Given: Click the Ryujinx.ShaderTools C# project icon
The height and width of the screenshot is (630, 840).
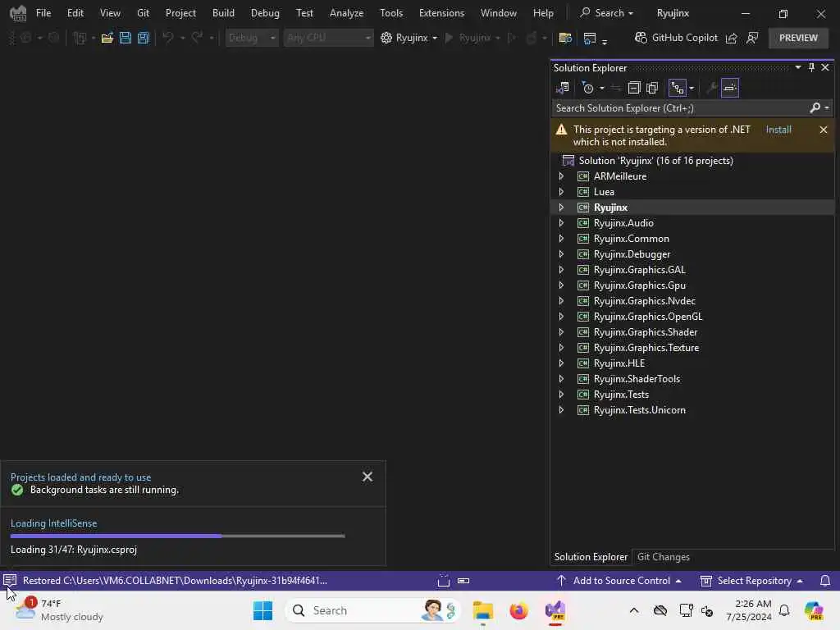Looking at the screenshot, I should pos(583,379).
